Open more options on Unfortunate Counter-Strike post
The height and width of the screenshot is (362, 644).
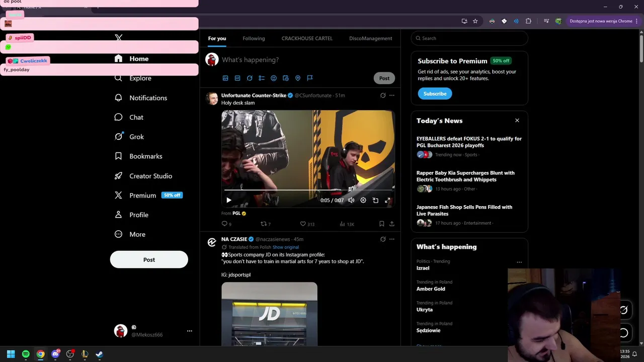pyautogui.click(x=392, y=96)
